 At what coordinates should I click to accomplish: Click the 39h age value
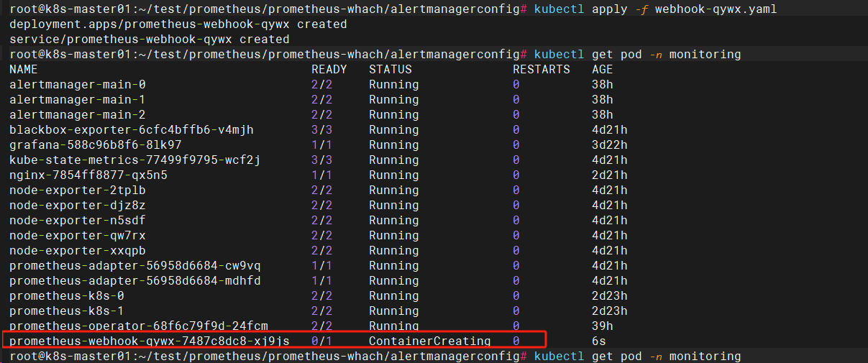tap(603, 326)
